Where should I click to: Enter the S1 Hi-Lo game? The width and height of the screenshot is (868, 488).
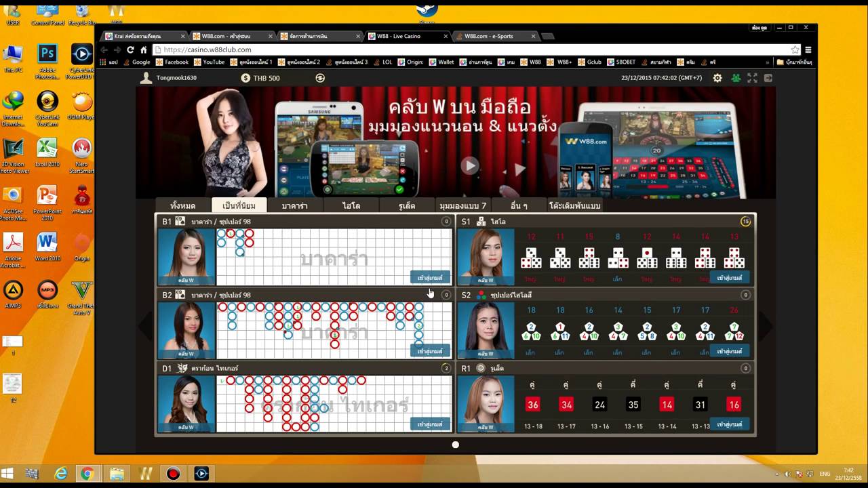[729, 278]
